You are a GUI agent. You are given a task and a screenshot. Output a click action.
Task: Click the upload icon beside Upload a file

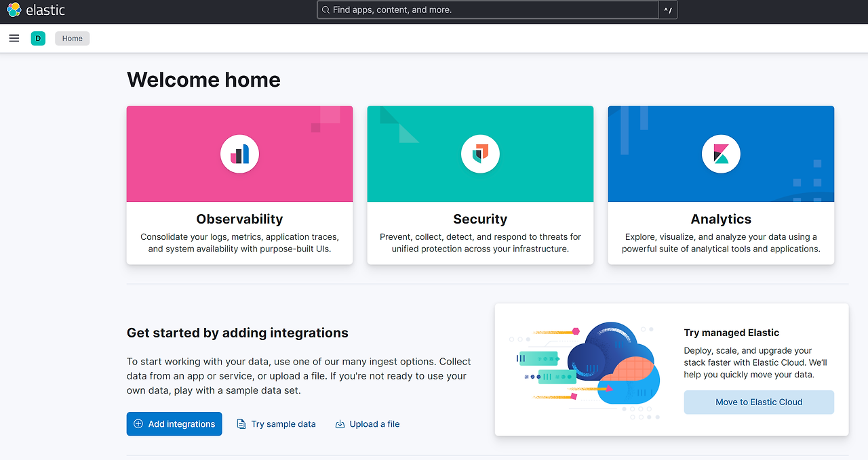340,424
